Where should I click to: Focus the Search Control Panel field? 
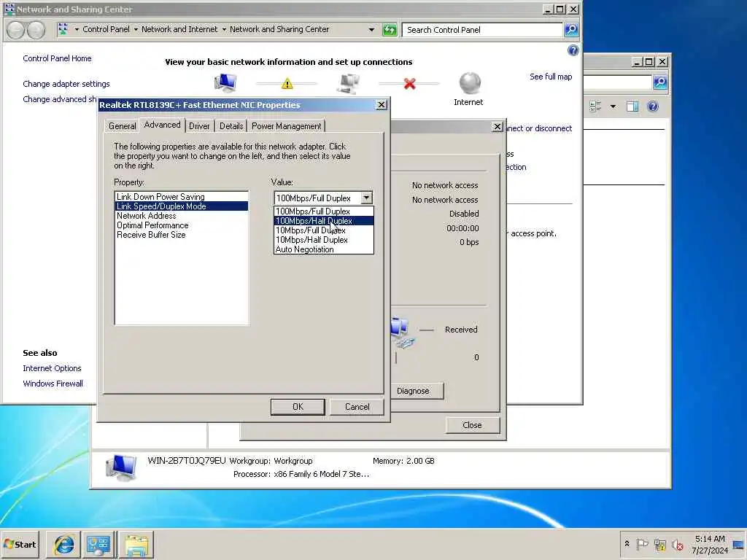(482, 30)
